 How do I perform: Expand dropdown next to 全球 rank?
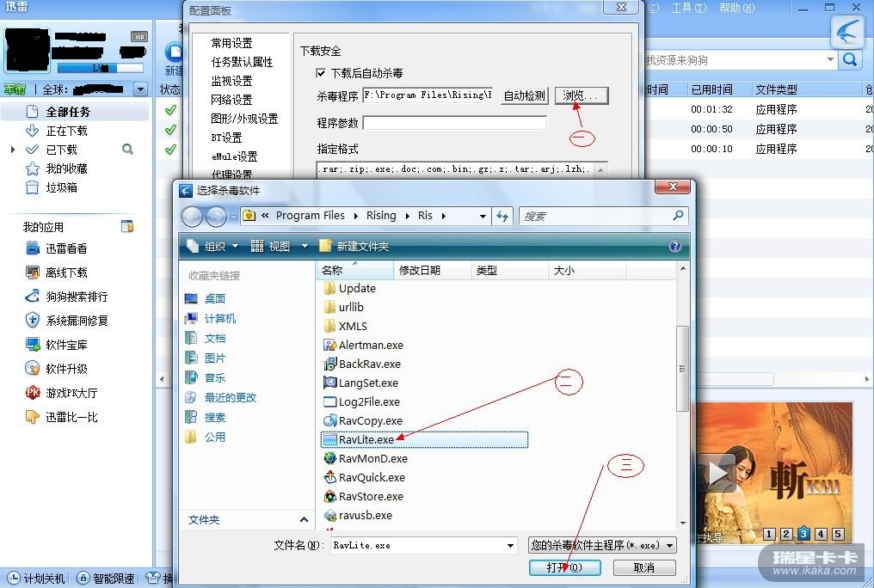140,89
